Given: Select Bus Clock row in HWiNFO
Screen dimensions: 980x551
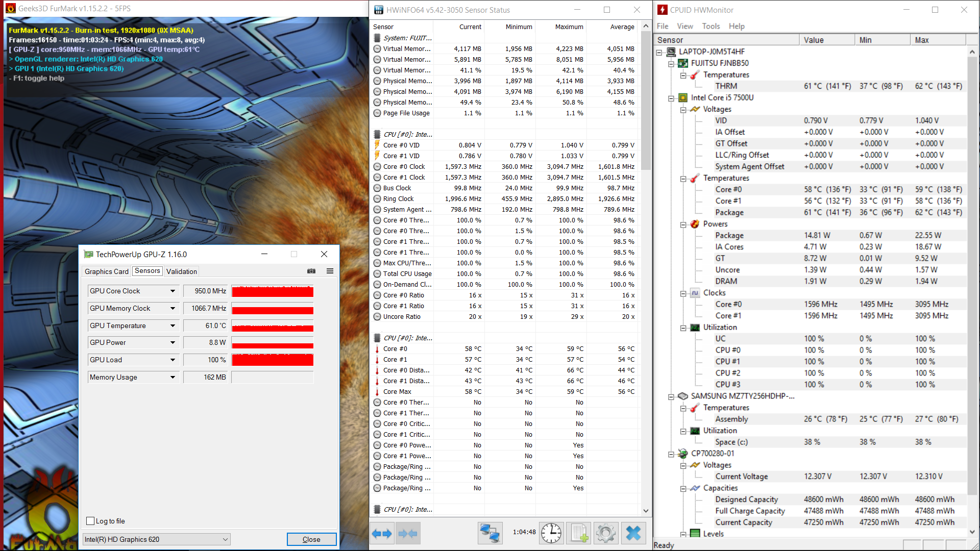Looking at the screenshot, I should point(504,188).
